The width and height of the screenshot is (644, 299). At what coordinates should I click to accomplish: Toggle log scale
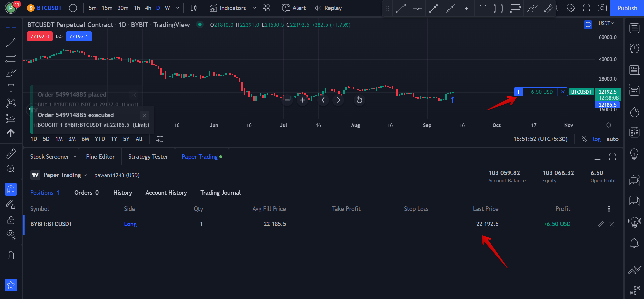tap(597, 139)
